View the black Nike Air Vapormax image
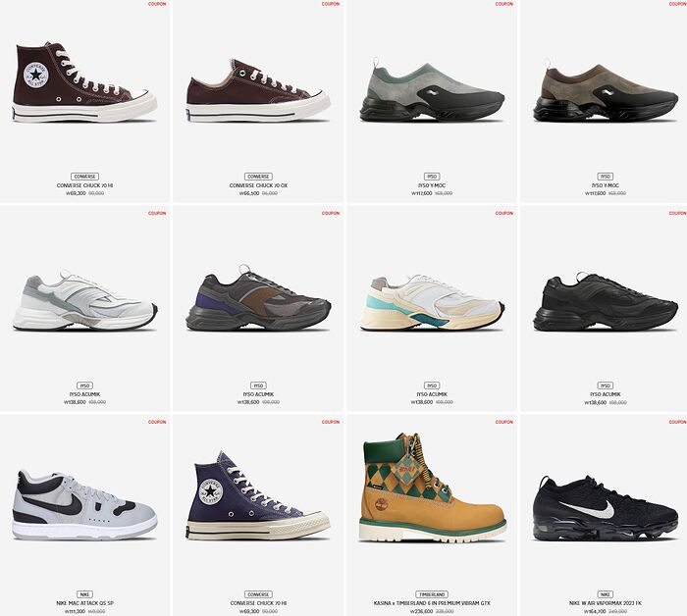This screenshot has width=687, height=616. (x=606, y=509)
